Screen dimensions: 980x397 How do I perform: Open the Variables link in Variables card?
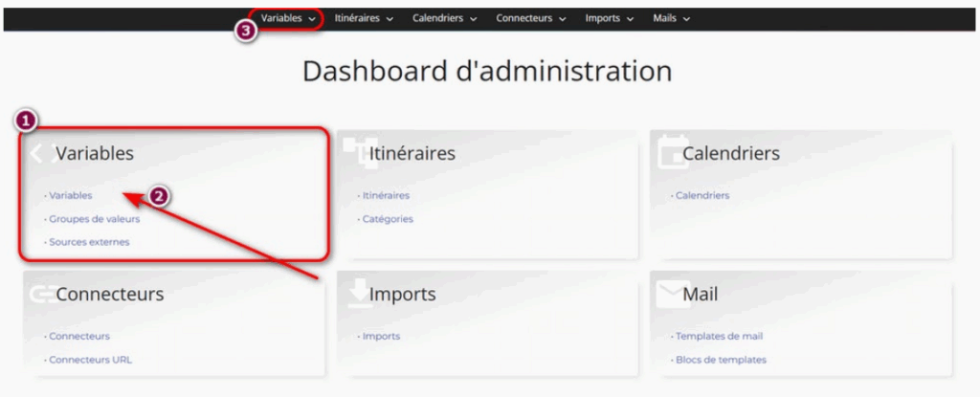click(70, 195)
